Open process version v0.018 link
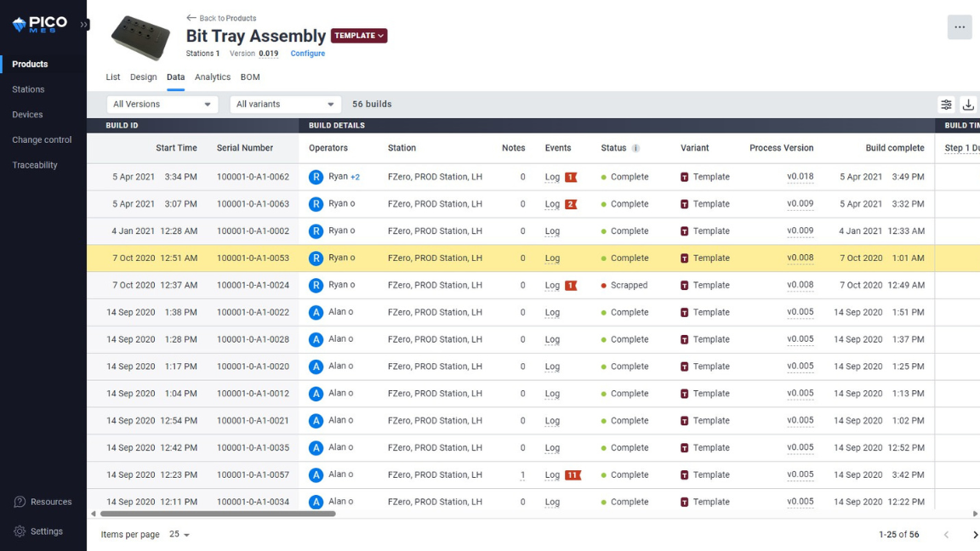The image size is (980, 551). click(x=800, y=176)
